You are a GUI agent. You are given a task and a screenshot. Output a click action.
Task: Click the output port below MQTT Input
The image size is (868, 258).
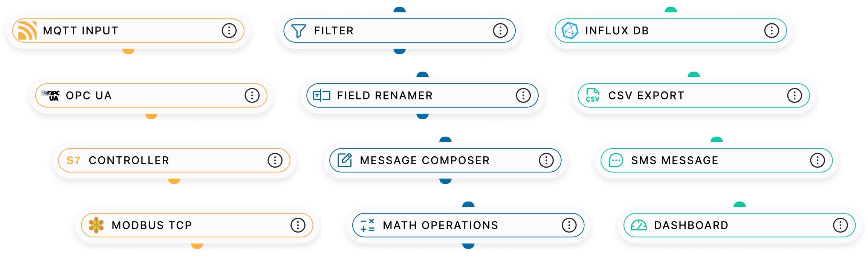(x=128, y=51)
